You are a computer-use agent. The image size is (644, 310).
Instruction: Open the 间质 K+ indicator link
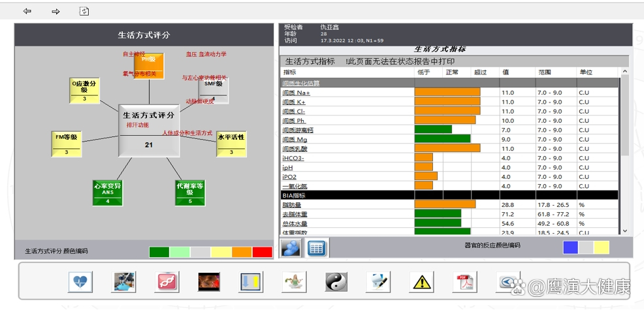pos(295,102)
